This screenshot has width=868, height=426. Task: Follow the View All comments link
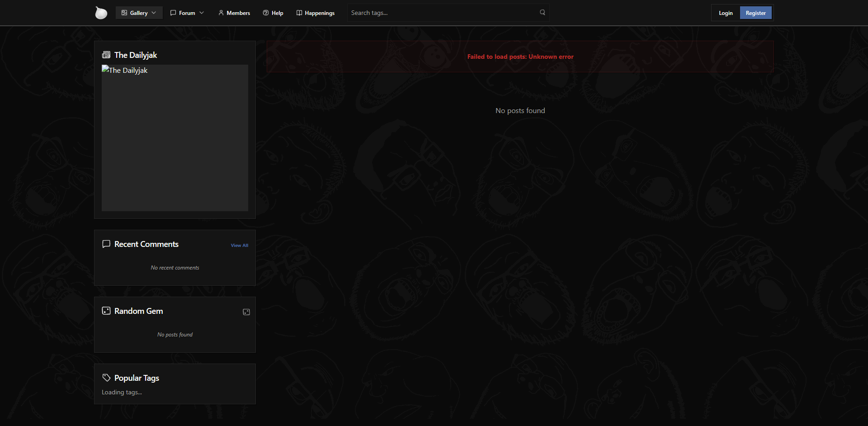click(239, 246)
